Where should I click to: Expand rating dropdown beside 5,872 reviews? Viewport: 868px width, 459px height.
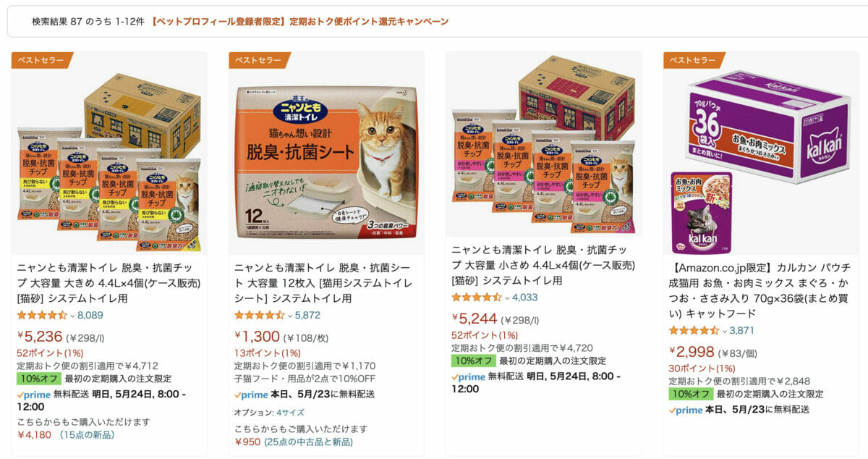click(x=290, y=316)
